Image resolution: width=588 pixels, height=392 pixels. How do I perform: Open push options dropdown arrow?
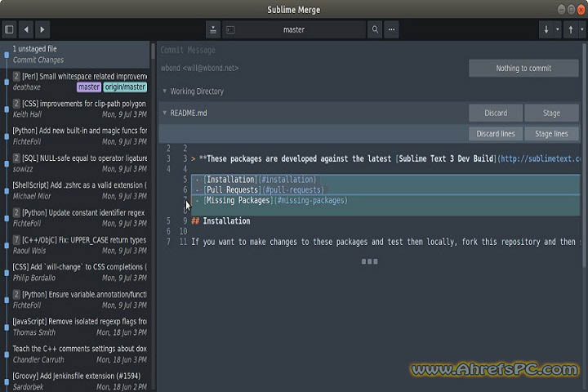click(x=582, y=29)
